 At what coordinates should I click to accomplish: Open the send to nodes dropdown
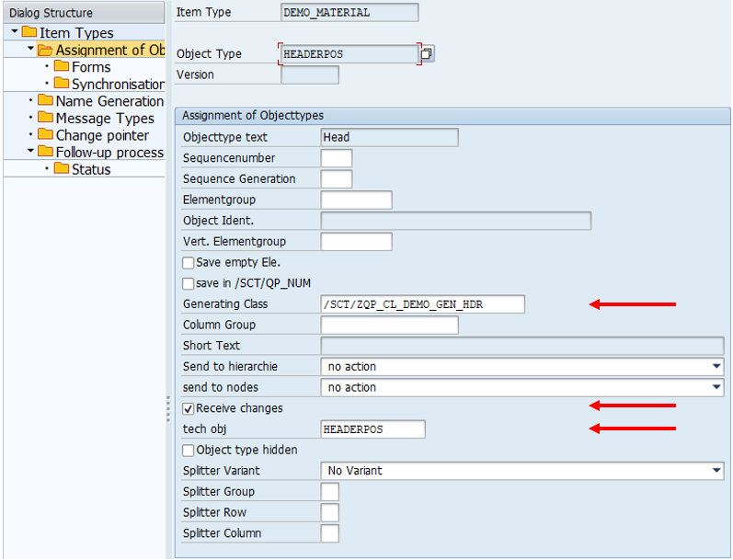716,388
